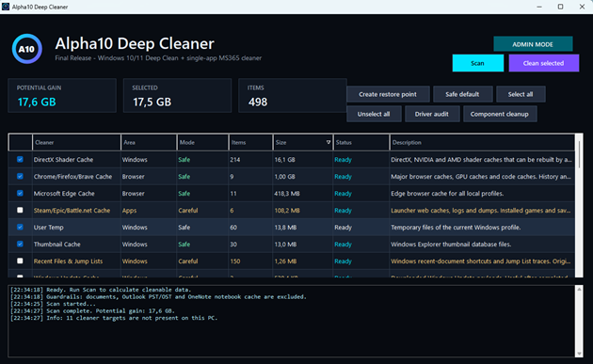The image size is (593, 364).
Task: Click the 'Scan complete' log line
Action: 92,310
